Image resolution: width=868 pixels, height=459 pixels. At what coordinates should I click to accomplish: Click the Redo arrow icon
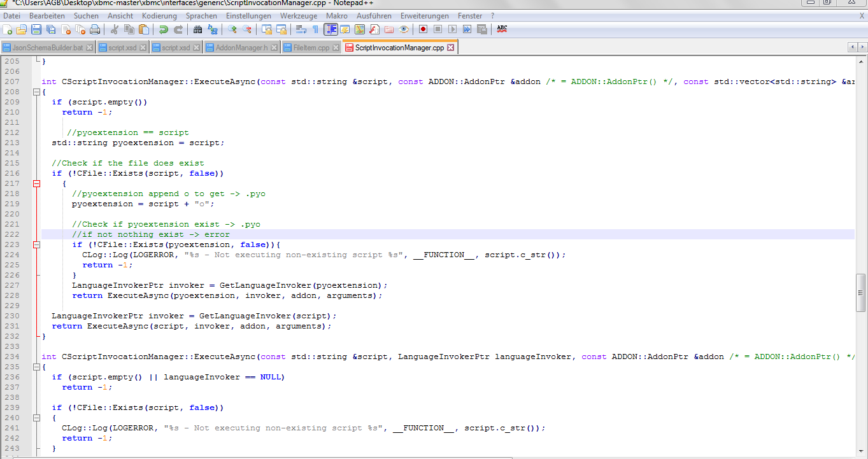pos(178,29)
